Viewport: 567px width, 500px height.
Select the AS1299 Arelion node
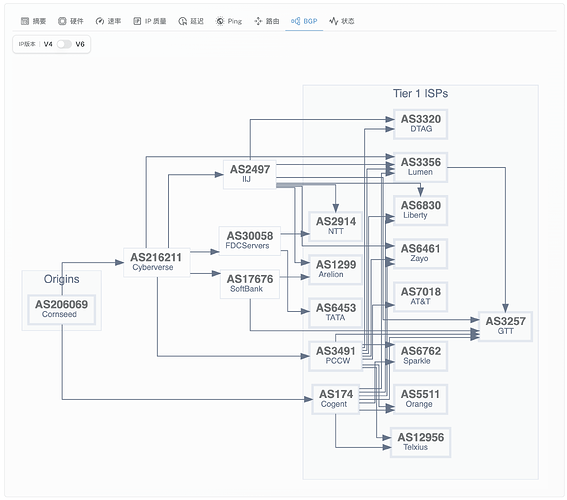(336, 269)
